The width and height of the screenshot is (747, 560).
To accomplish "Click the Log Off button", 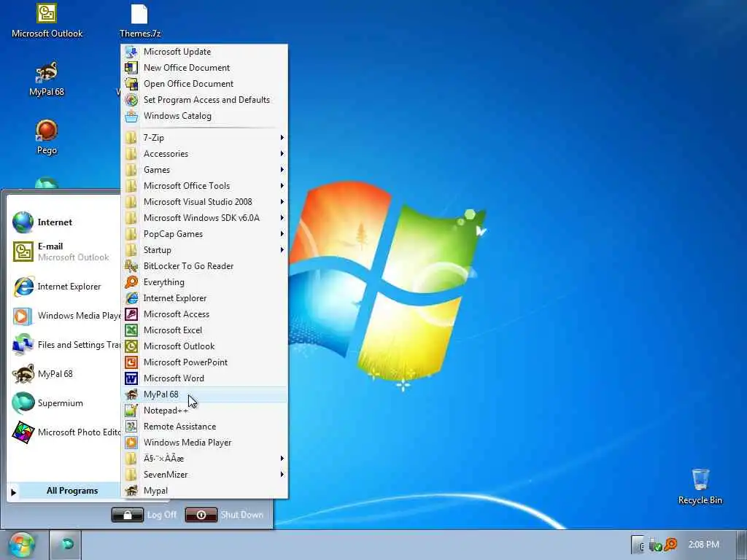I will 144,515.
